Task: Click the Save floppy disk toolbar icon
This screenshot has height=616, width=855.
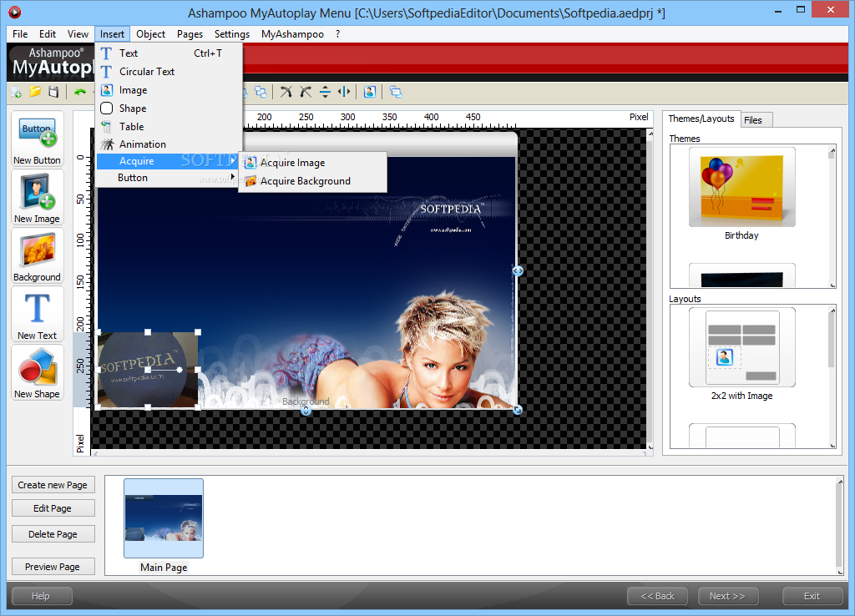Action: coord(53,92)
